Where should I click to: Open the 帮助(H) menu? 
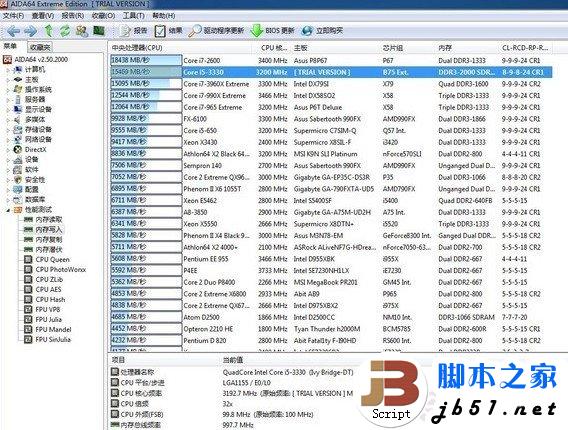164,16
